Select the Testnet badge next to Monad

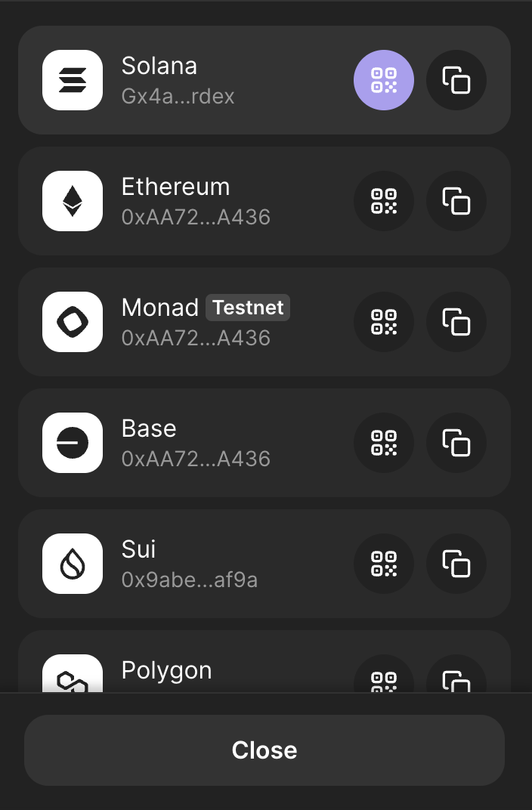[x=248, y=308]
